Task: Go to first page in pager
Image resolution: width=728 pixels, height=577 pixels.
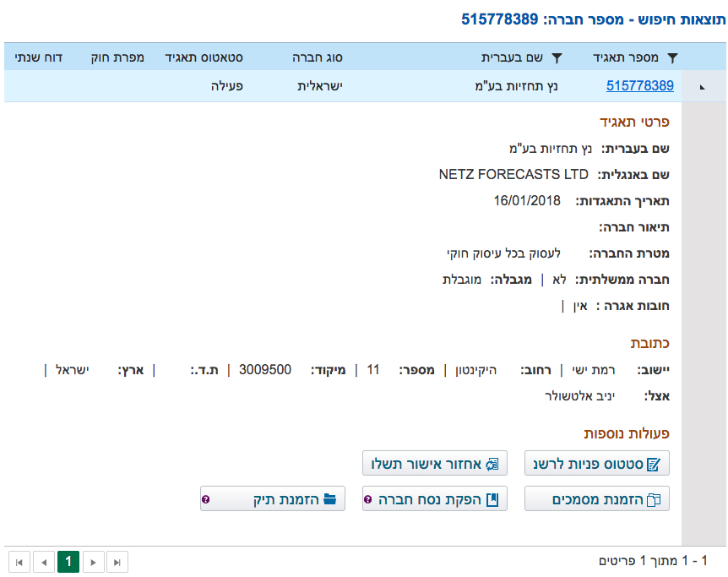Action: (x=19, y=562)
